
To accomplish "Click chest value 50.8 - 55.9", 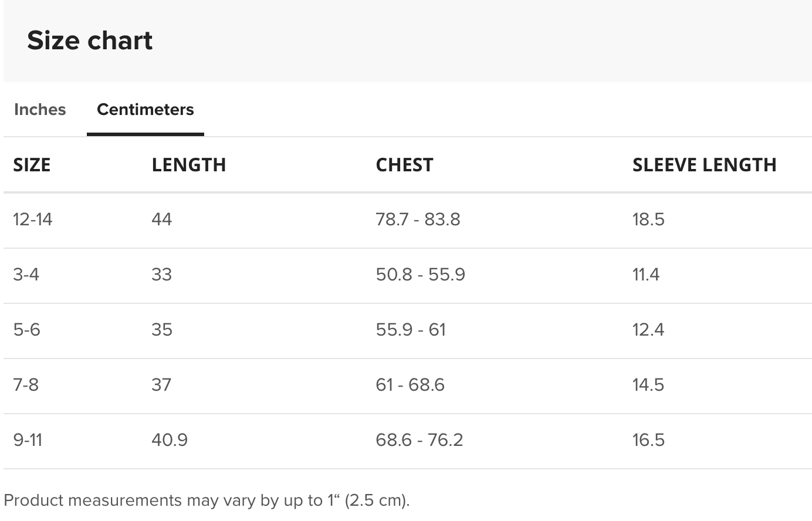I will [x=420, y=275].
